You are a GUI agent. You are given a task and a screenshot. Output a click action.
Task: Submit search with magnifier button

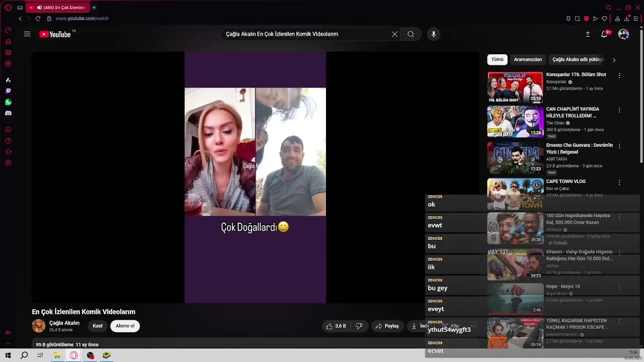[x=411, y=34]
